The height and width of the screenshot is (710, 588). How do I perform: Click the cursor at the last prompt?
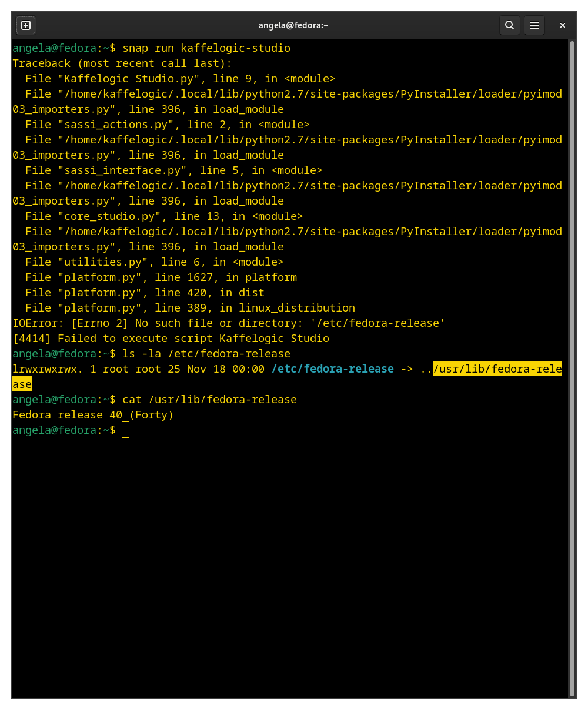(125, 430)
